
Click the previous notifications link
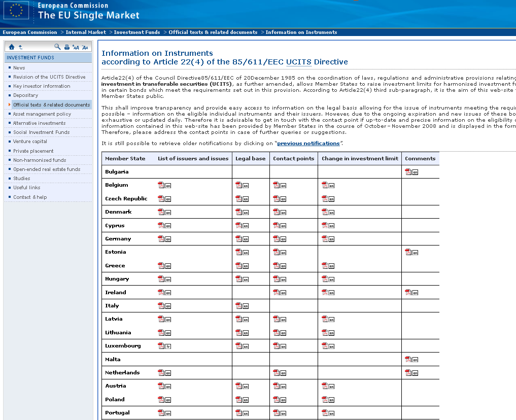click(308, 144)
